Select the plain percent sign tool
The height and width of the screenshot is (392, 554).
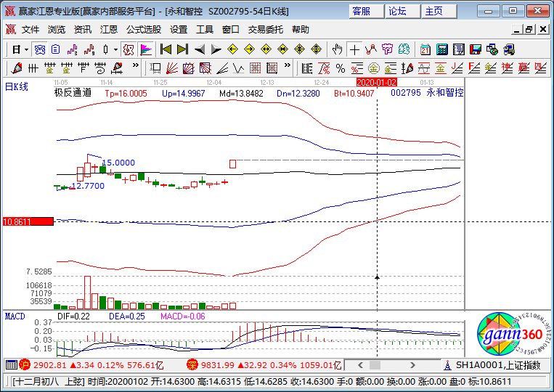point(341,68)
